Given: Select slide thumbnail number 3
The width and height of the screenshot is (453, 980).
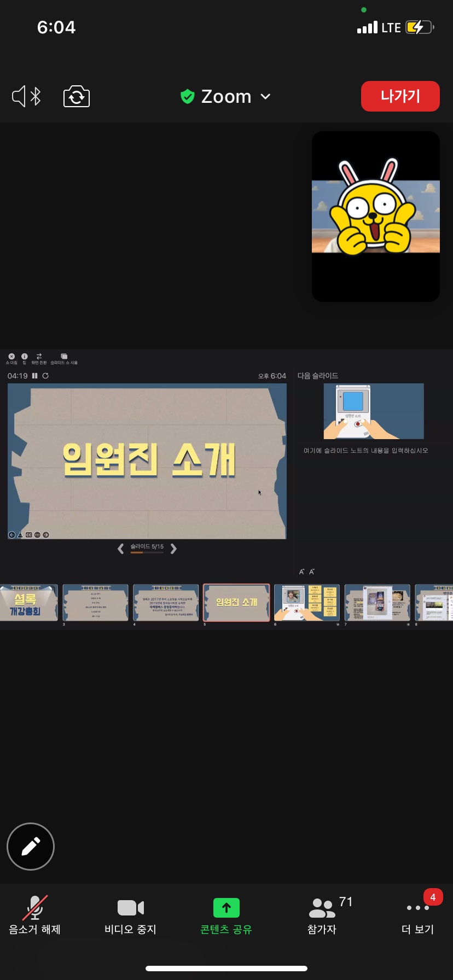Looking at the screenshot, I should 96,603.
